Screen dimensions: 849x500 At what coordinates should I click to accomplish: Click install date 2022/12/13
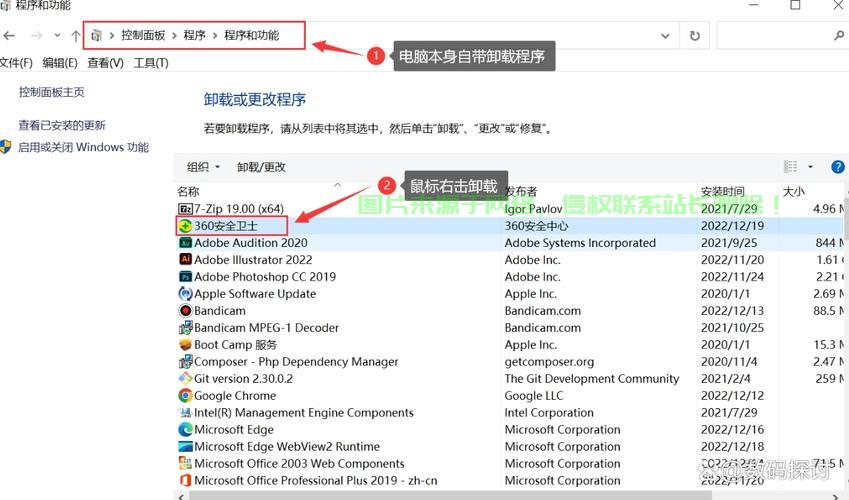(732, 310)
